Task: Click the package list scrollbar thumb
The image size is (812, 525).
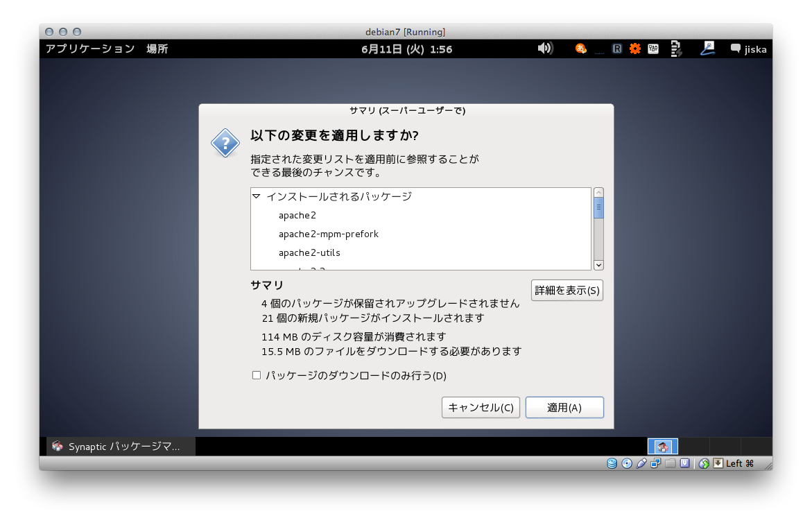Action: (x=598, y=207)
